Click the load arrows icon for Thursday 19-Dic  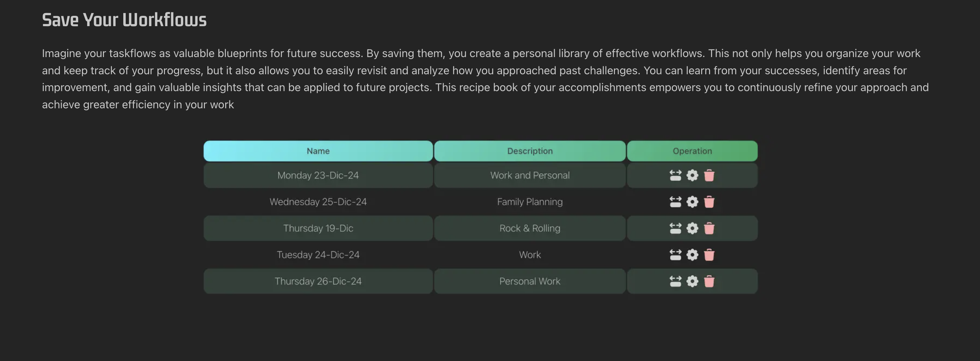click(675, 228)
